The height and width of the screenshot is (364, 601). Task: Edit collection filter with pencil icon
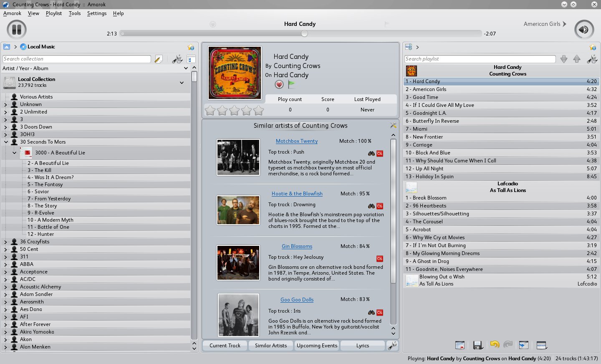158,59
